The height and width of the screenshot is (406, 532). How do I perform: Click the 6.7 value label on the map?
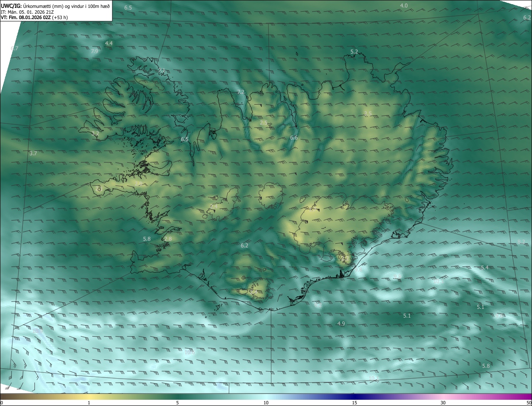click(15, 49)
